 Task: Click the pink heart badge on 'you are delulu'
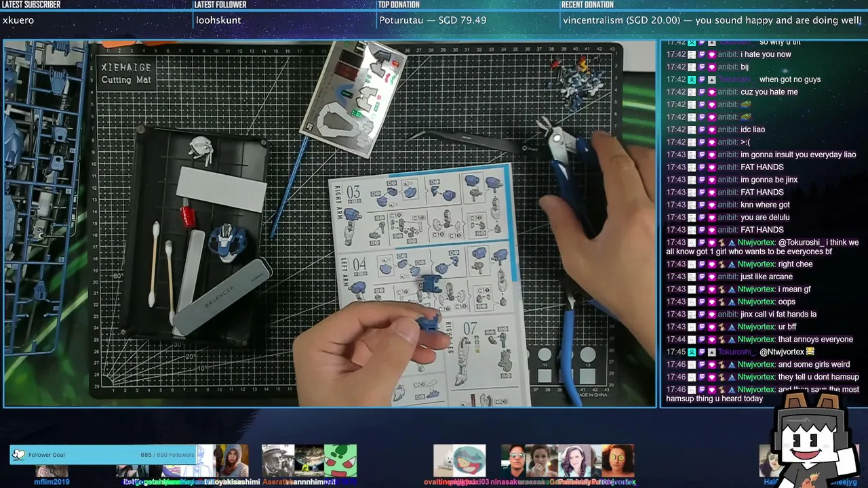tap(712, 218)
